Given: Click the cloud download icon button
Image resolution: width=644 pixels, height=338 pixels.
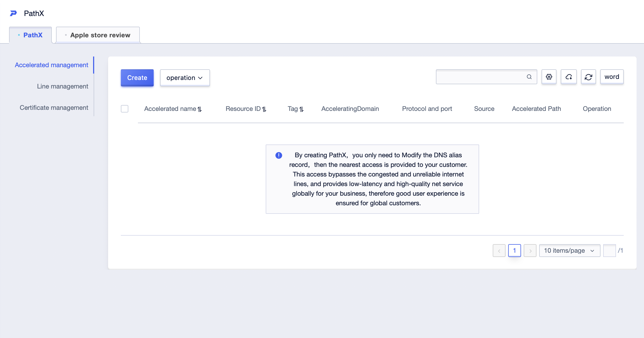Looking at the screenshot, I should click(x=569, y=77).
